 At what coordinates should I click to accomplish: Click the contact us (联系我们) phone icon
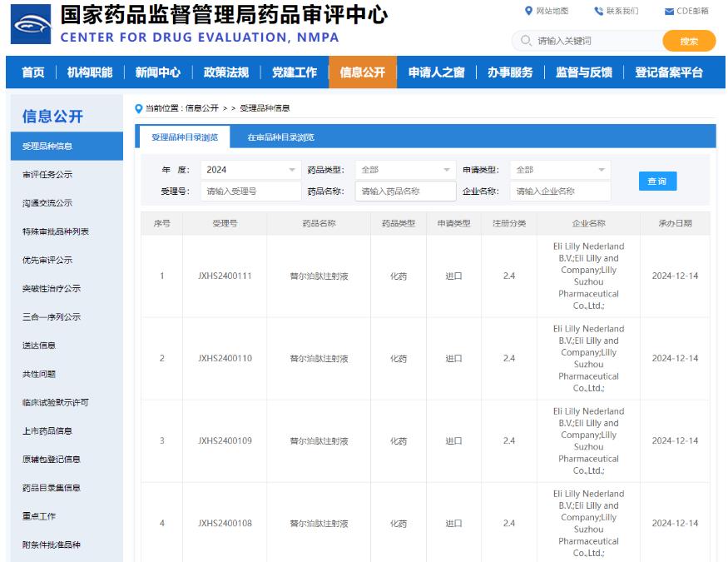pyautogui.click(x=598, y=11)
